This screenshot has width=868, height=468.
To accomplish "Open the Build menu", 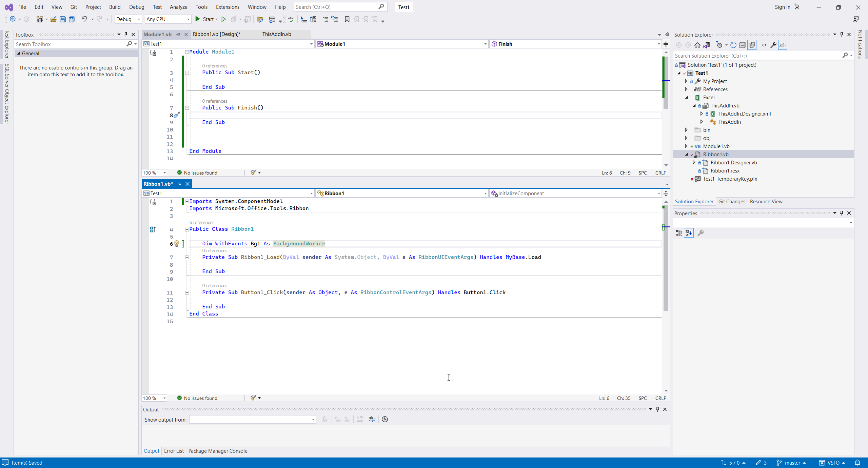I will (x=115, y=7).
